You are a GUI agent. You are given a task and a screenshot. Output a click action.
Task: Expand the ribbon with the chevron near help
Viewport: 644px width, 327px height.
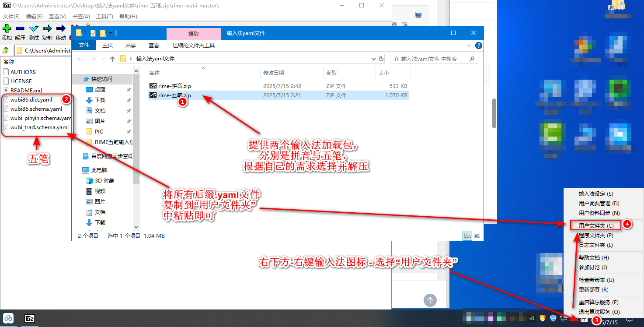pos(469,46)
